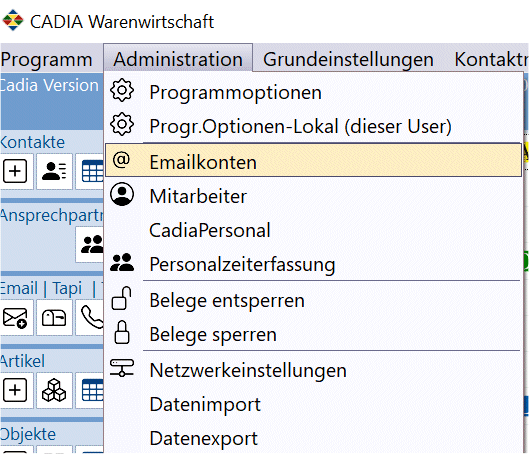Open articles table grid icon under Artikel

91,390
